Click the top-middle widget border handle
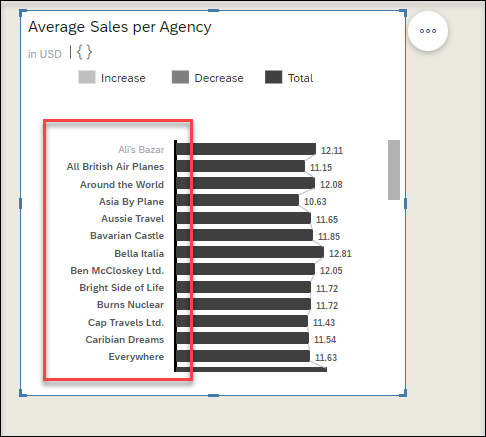486x437 pixels. point(213,11)
